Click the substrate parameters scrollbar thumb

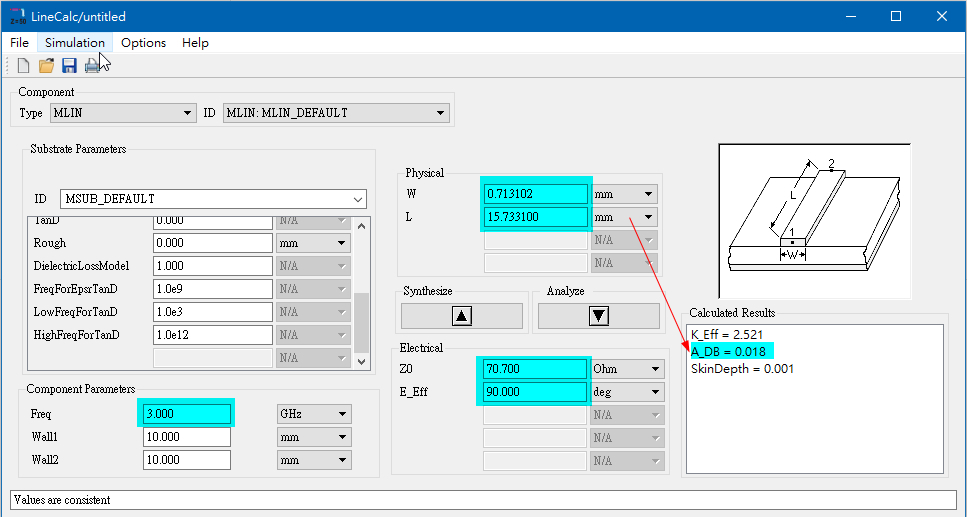tap(362, 322)
